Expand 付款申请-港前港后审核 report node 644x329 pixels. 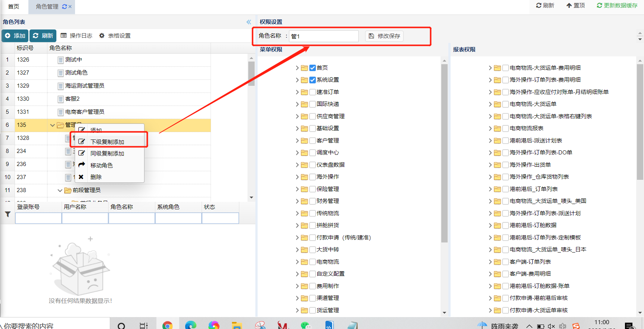[490, 298]
